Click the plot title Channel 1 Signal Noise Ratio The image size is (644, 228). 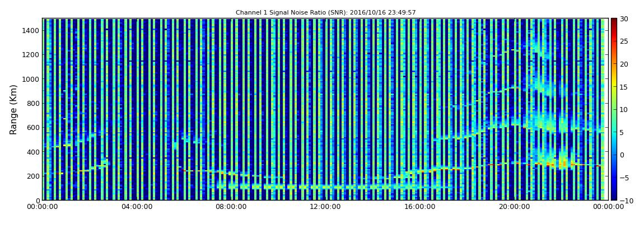pos(326,13)
